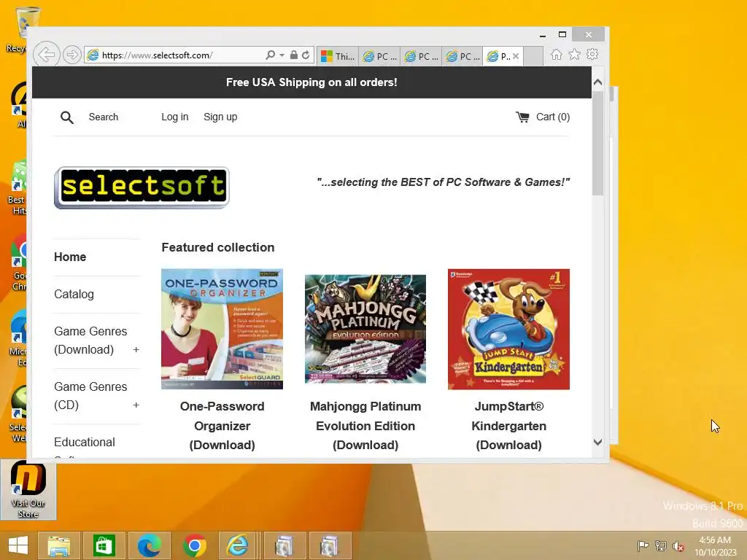The width and height of the screenshot is (747, 560).
Task: Open Visit Our Store desktop shortcut
Action: click(x=28, y=491)
